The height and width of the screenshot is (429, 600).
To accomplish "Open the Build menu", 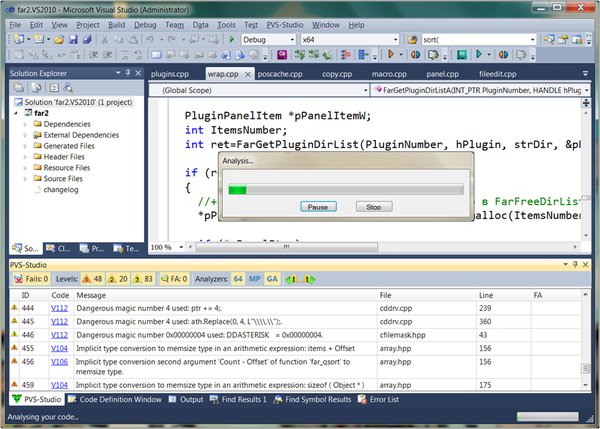I will 116,25.
